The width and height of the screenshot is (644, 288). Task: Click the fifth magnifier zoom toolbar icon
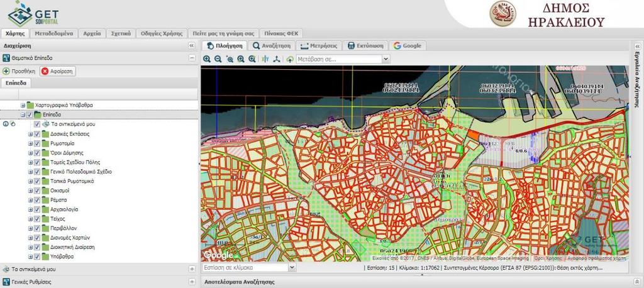pyautogui.click(x=252, y=59)
